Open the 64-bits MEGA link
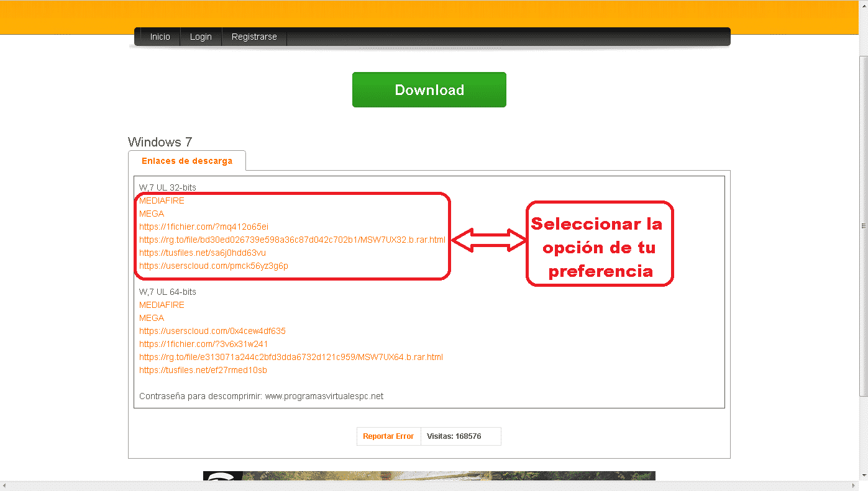Image resolution: width=868 pixels, height=491 pixels. point(152,318)
